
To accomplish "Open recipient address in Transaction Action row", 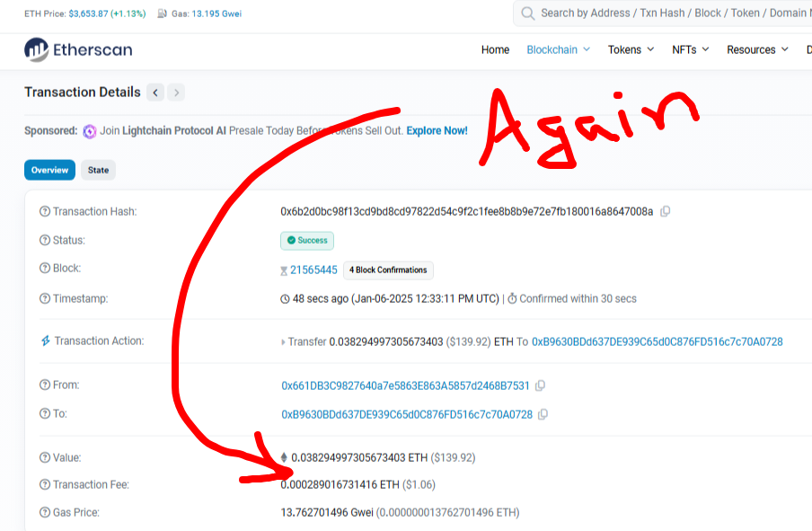I will [658, 342].
